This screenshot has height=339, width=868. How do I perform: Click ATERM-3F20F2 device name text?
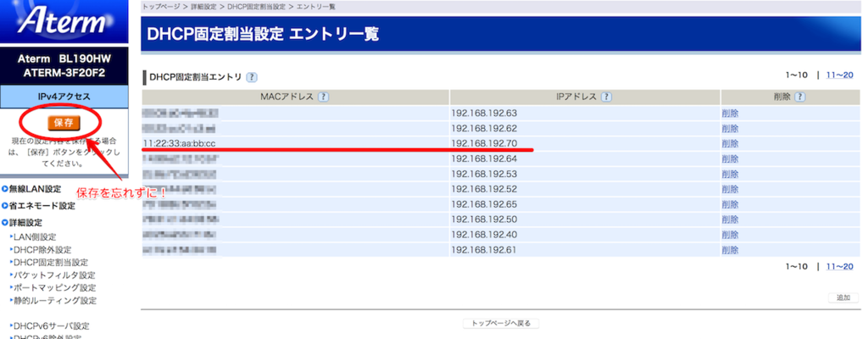click(64, 72)
